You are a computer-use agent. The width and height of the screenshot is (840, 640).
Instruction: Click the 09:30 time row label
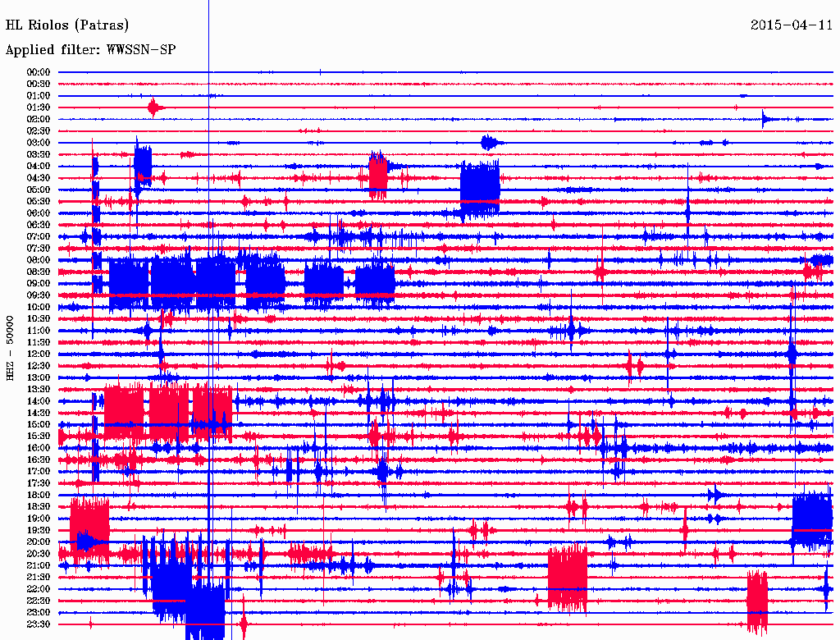coord(39,295)
